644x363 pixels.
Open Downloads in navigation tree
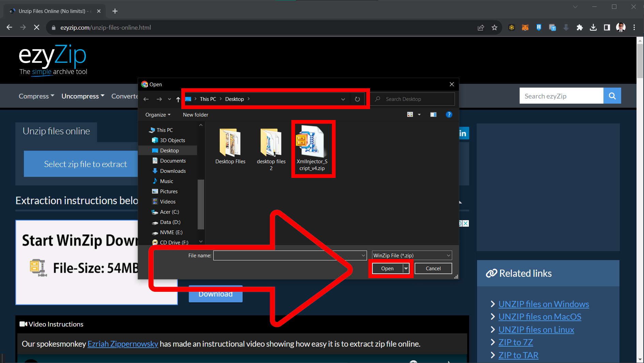coord(169,171)
